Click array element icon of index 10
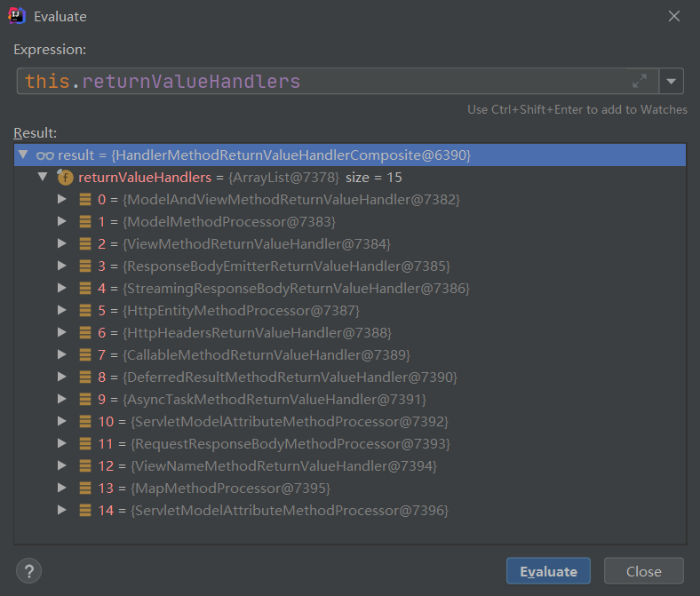This screenshot has height=596, width=700. tap(85, 421)
